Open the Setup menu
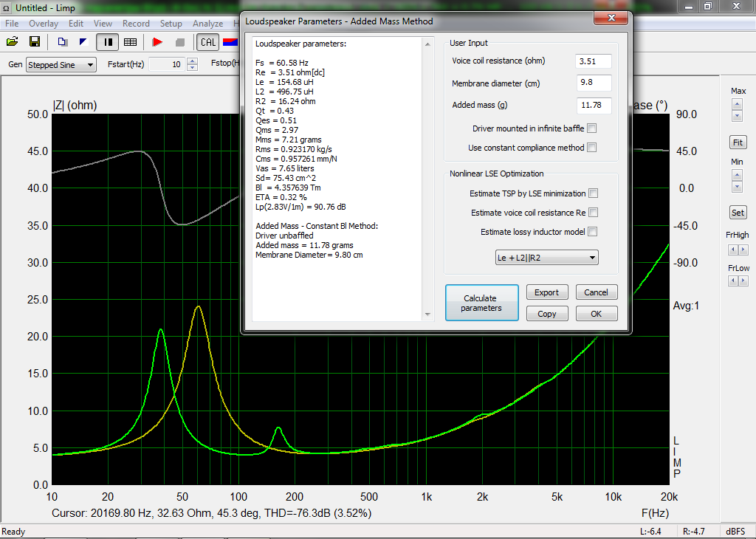This screenshot has height=539, width=756. [171, 23]
